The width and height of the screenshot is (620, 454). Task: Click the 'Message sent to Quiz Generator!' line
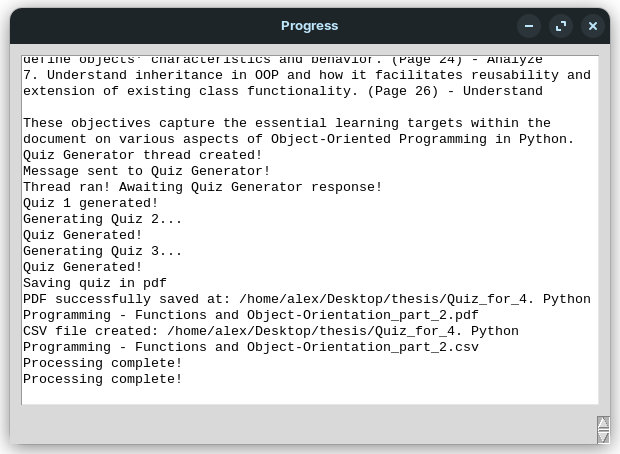click(146, 171)
